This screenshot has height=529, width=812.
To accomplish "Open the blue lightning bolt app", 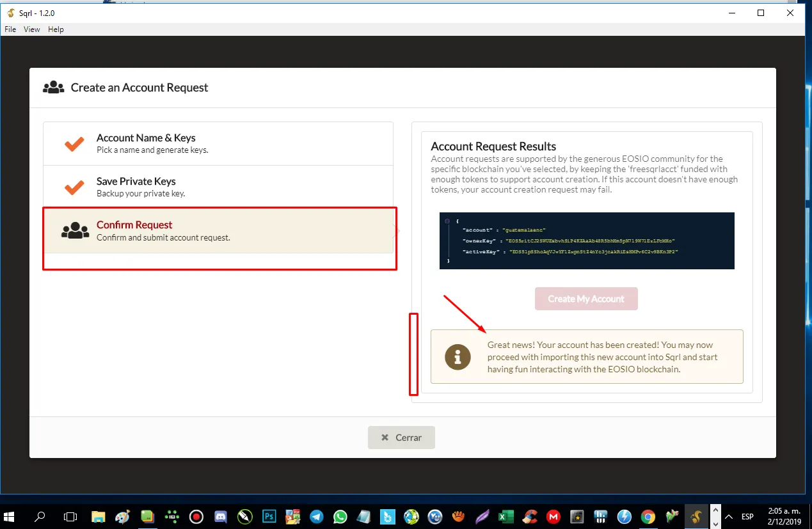I will tap(625, 516).
